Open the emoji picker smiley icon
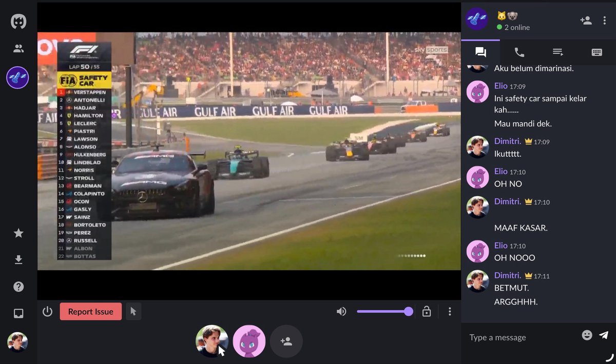This screenshot has height=364, width=616. click(x=587, y=335)
